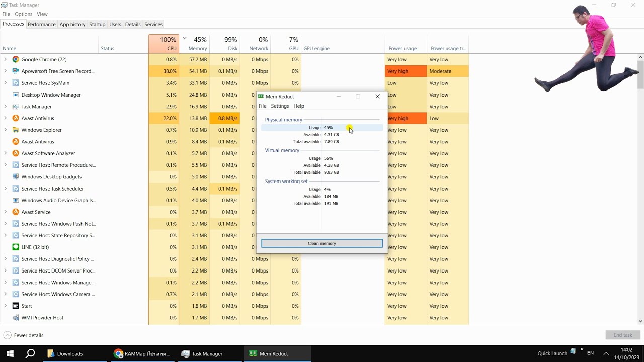Switch to the Details tab
The height and width of the screenshot is (362, 644).
coord(133,24)
